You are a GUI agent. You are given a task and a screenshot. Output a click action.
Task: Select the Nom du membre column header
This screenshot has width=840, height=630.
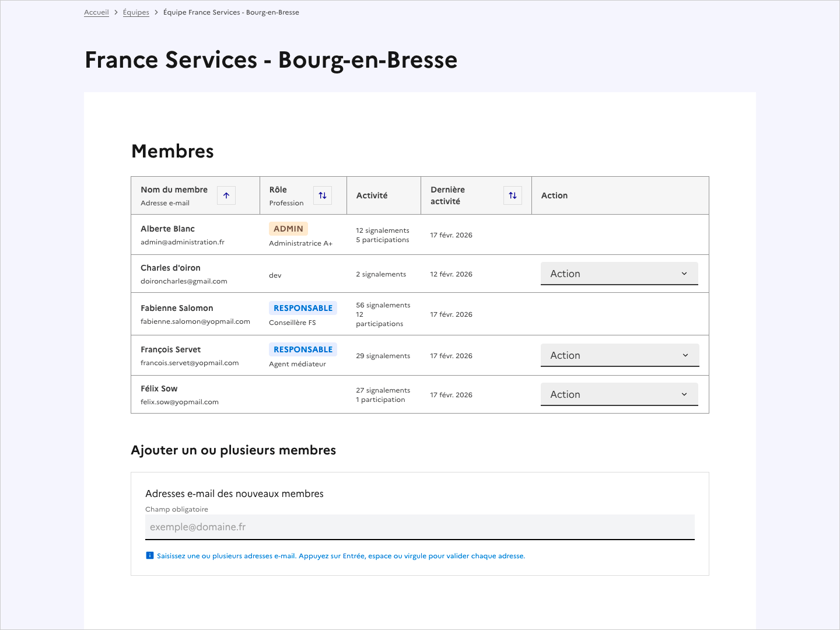pos(174,189)
